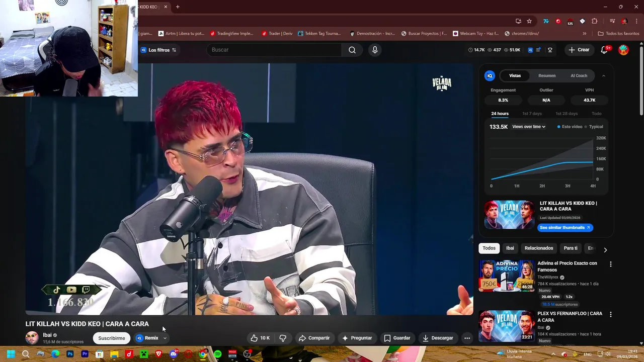
Task: Toggle the Este vídeo series in the chart
Action: coord(570,127)
